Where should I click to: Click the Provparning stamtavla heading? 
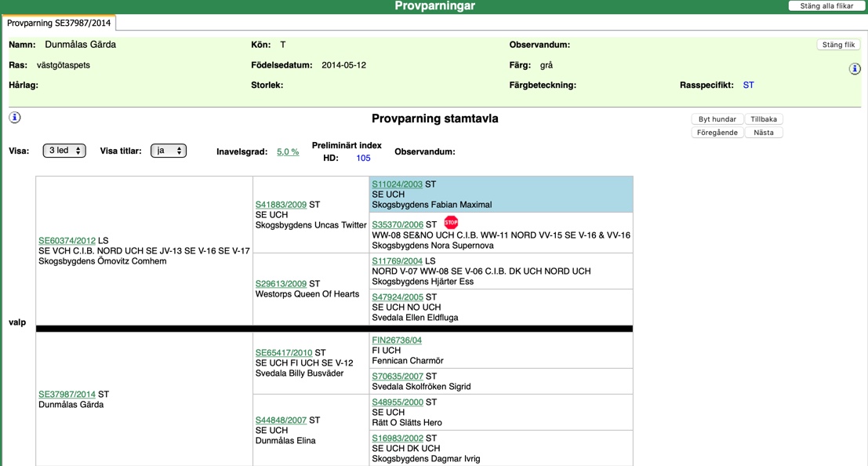point(435,118)
